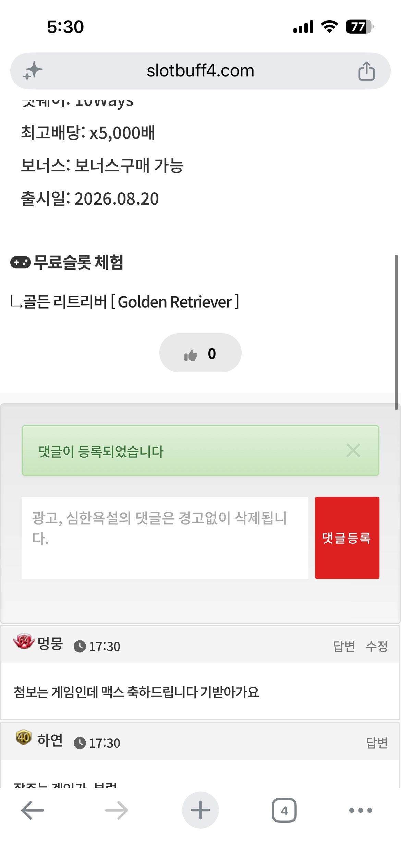401x868 pixels.
Task: Tap 답변 on 하연's comment
Action: point(377,743)
